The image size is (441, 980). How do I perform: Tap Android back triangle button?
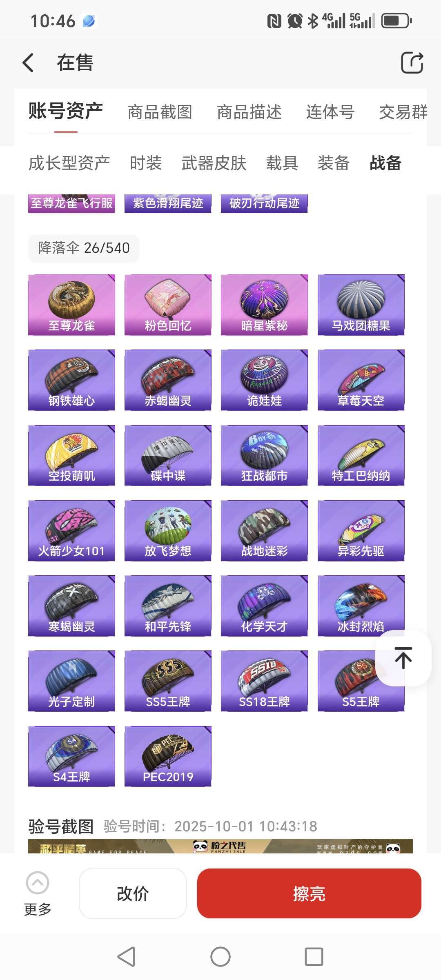click(127, 957)
